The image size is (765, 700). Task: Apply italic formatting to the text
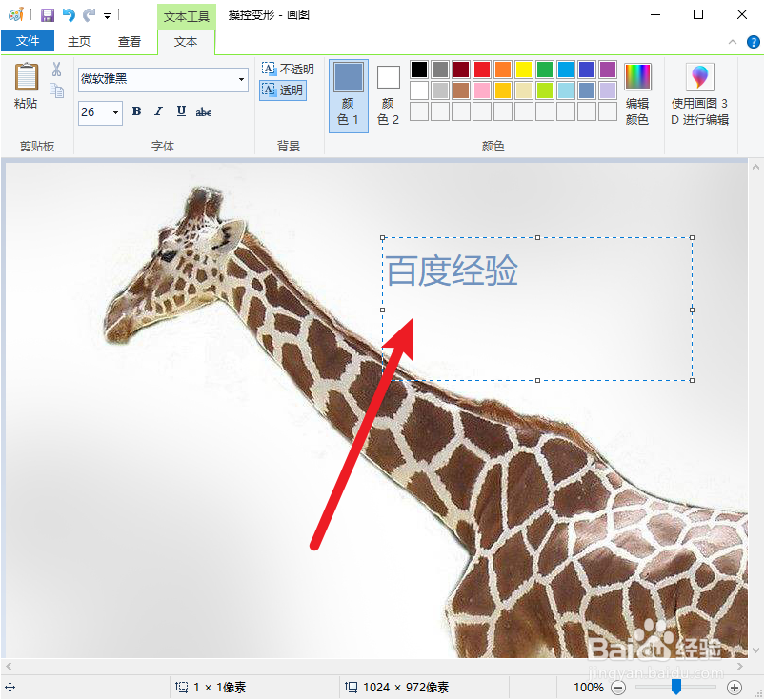(159, 112)
